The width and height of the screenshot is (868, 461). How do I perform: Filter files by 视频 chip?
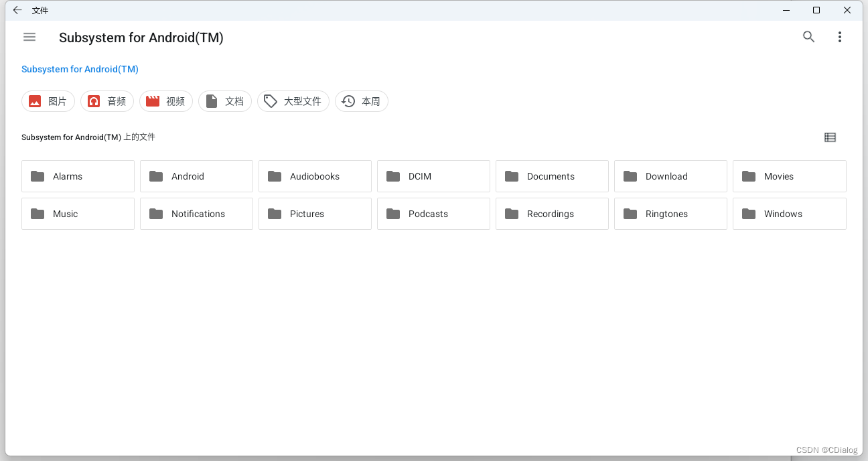[x=166, y=101]
